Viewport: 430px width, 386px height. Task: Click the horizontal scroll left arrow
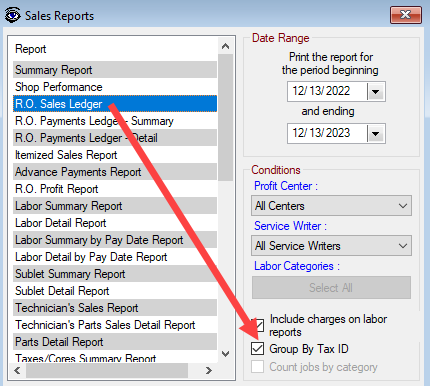coord(18,370)
